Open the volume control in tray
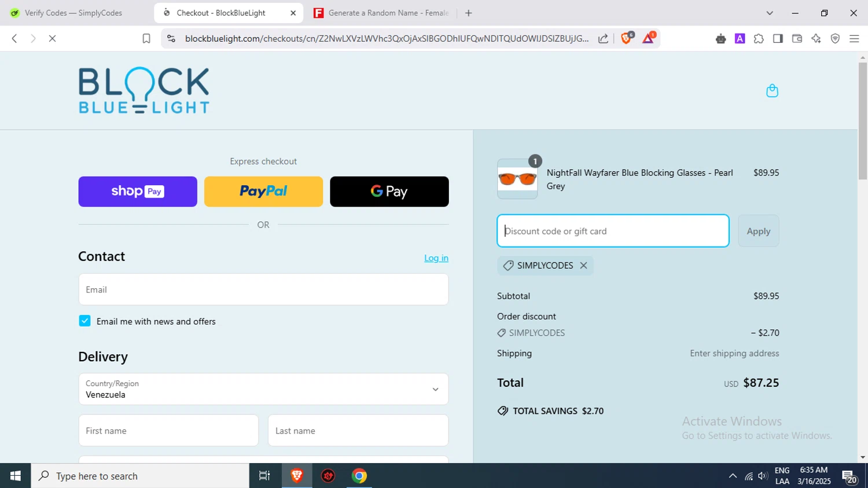Screen dimensions: 868x488 [x=763, y=476]
